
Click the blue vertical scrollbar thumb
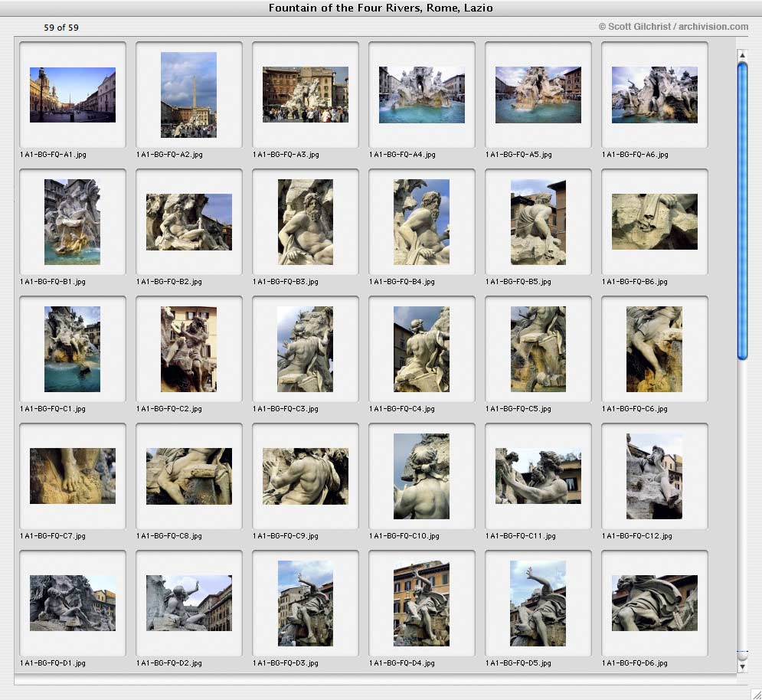point(742,211)
